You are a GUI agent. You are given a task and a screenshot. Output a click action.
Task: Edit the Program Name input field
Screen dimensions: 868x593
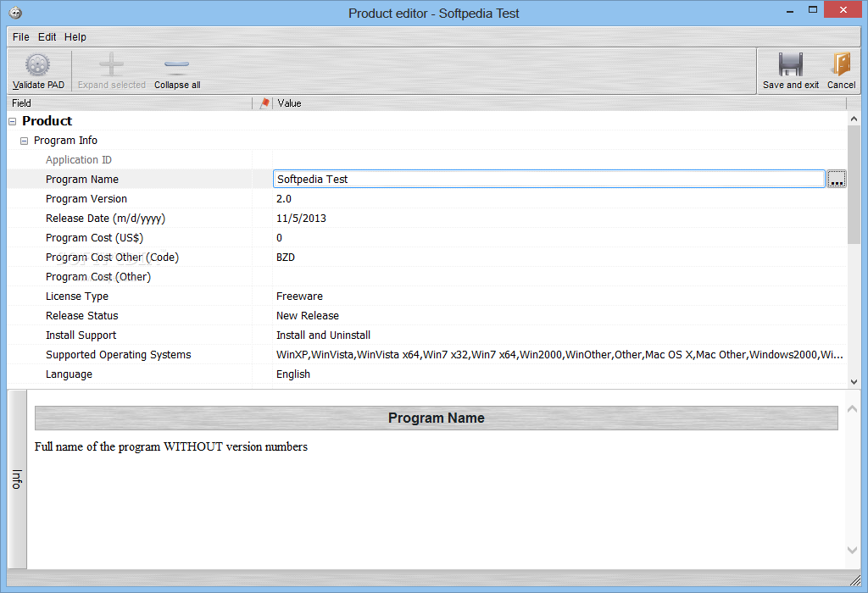click(x=548, y=180)
